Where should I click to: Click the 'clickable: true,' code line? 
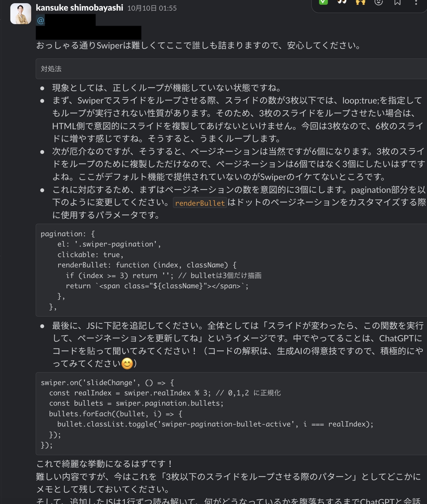(x=90, y=255)
